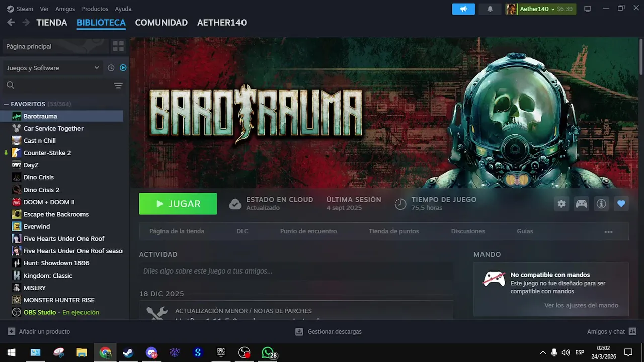Open the TIENDA tab
This screenshot has height=362, width=644.
52,23
